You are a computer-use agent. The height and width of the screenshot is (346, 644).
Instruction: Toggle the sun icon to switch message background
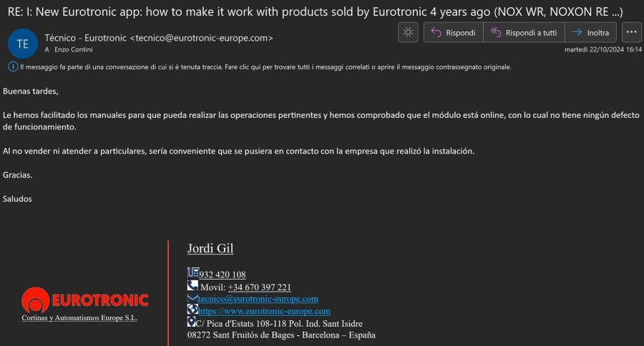click(x=408, y=32)
